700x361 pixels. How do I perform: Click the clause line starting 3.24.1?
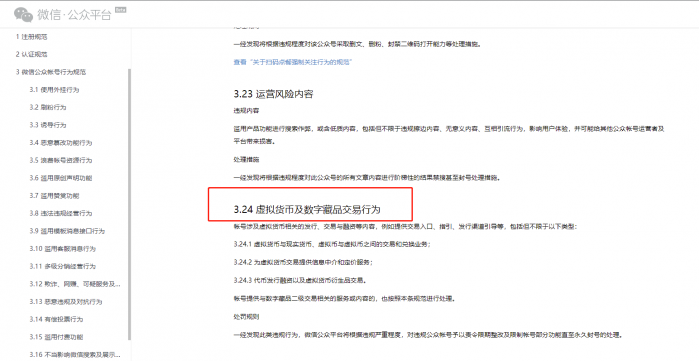[332, 245]
